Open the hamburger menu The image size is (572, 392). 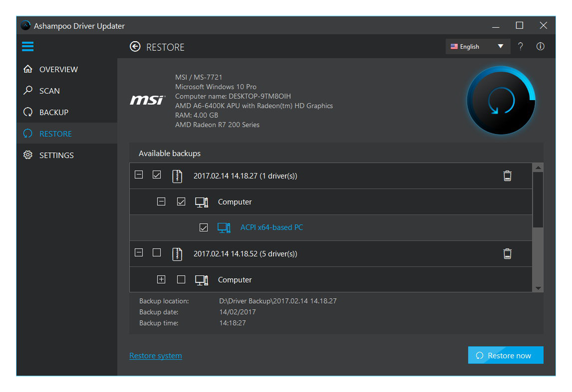click(27, 46)
